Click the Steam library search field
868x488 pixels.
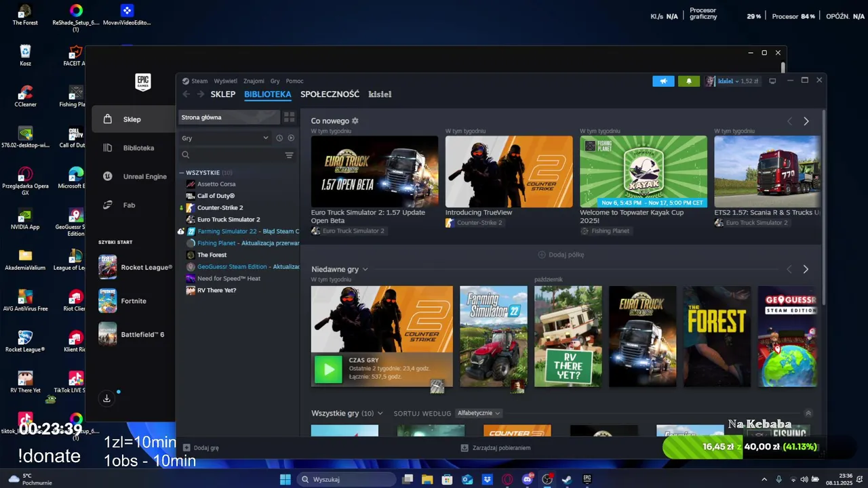click(x=231, y=155)
